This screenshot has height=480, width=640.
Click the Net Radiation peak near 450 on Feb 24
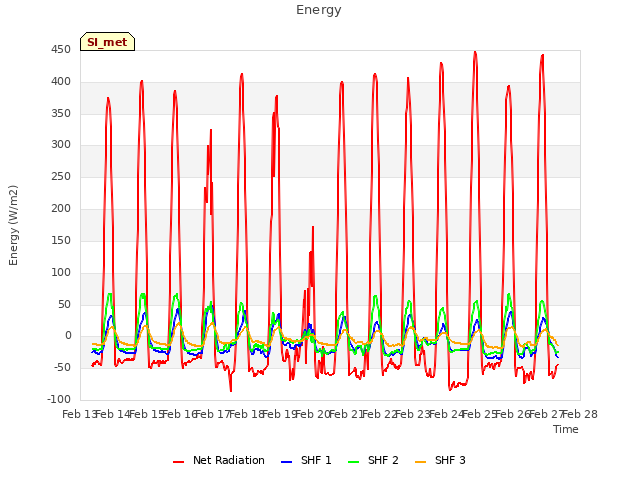pyautogui.click(x=475, y=52)
